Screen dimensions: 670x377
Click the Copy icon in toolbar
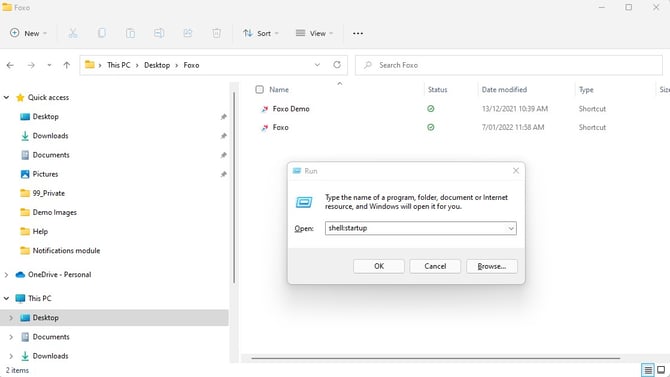(x=102, y=33)
